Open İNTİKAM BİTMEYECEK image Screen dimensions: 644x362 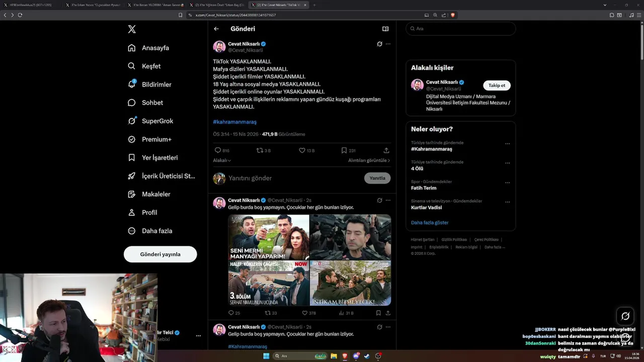(351, 283)
